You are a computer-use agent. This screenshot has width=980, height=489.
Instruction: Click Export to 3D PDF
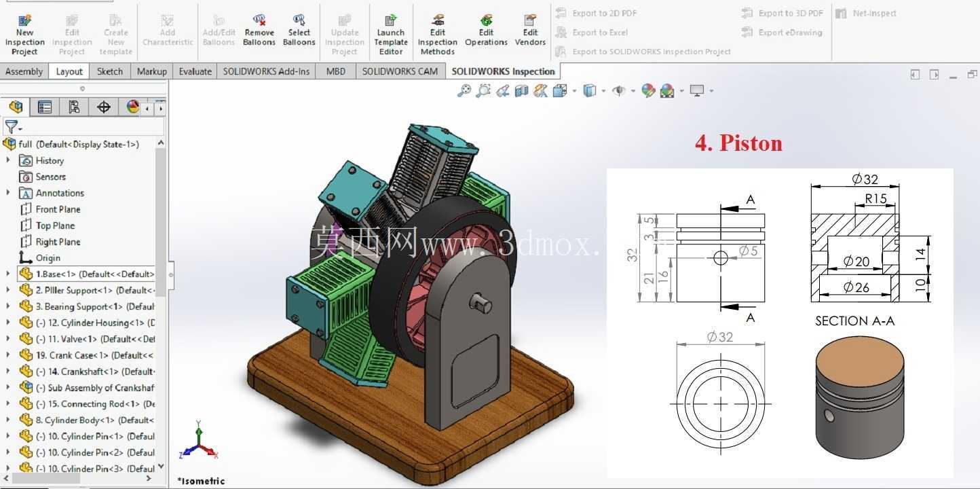[783, 13]
